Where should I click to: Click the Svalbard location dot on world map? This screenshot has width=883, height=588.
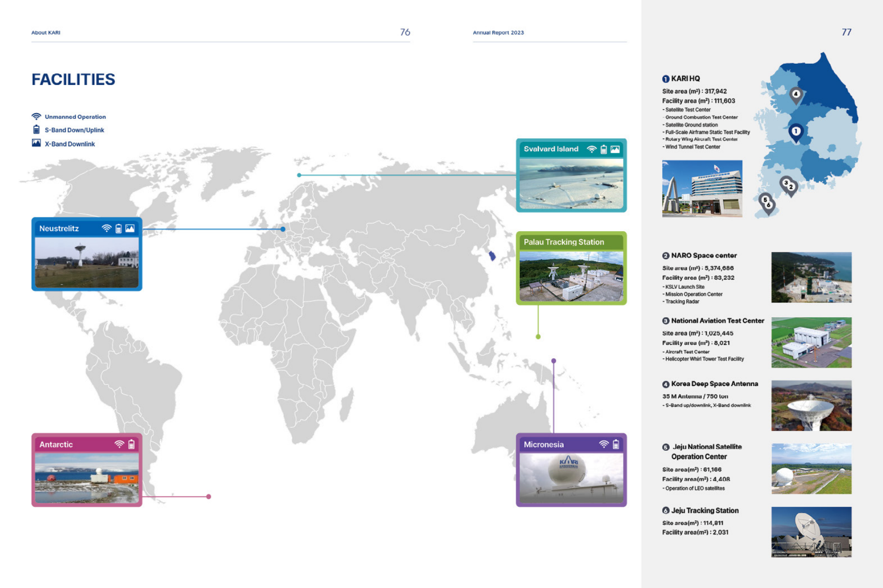pos(299,175)
